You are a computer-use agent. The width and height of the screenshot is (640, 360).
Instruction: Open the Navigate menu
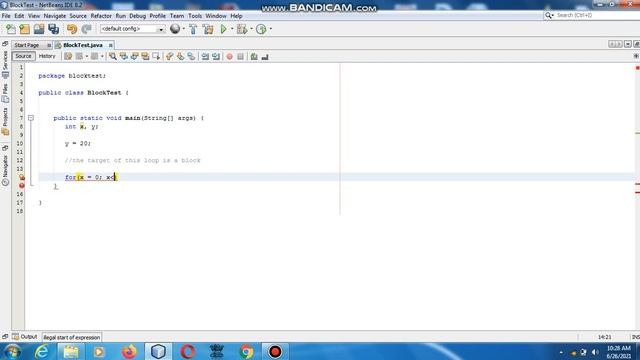(55, 16)
